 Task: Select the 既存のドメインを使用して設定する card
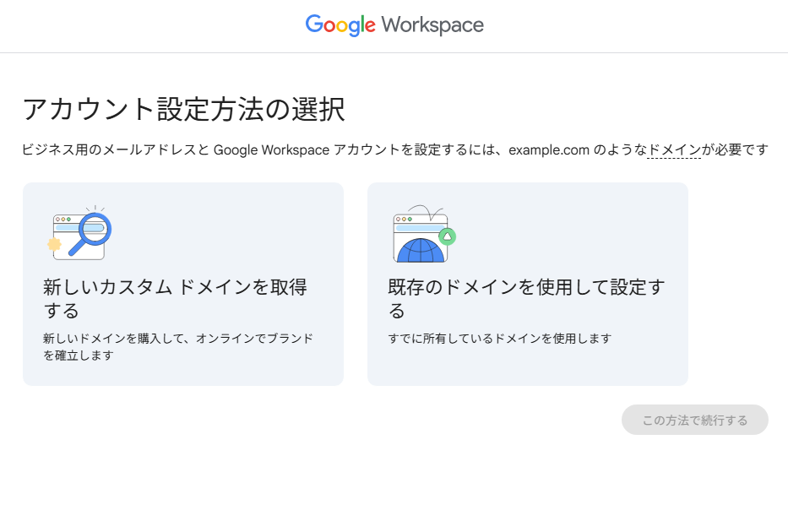pyautogui.click(x=527, y=284)
